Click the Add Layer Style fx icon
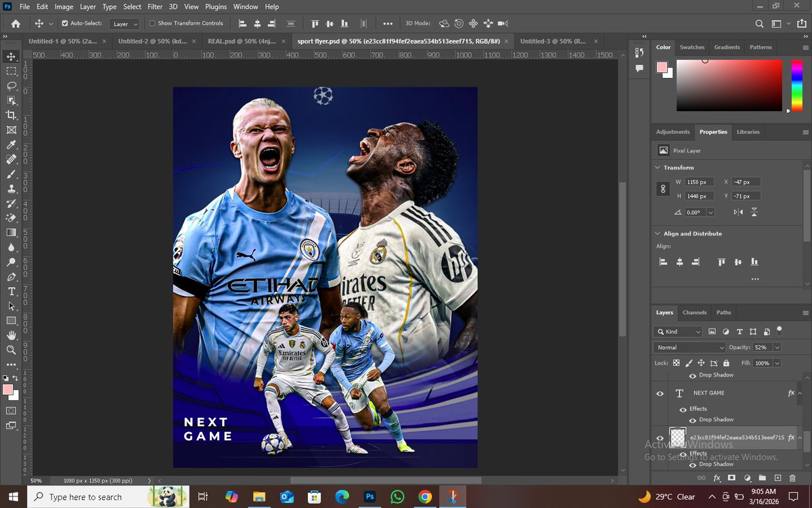This screenshot has width=812, height=508. 717,478
